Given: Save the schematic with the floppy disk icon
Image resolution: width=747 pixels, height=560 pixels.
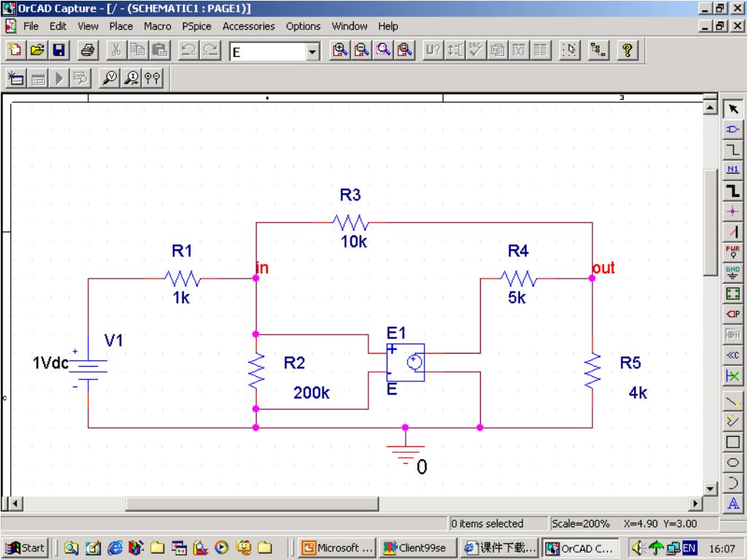Looking at the screenshot, I should 58,50.
